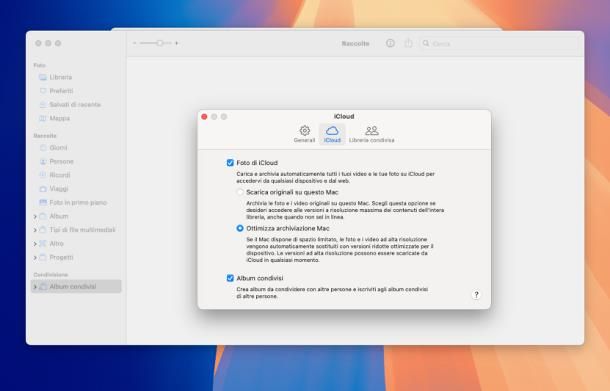Image resolution: width=610 pixels, height=391 pixels.
Task: Click the Altro icon in sidebar
Action: (x=43, y=244)
